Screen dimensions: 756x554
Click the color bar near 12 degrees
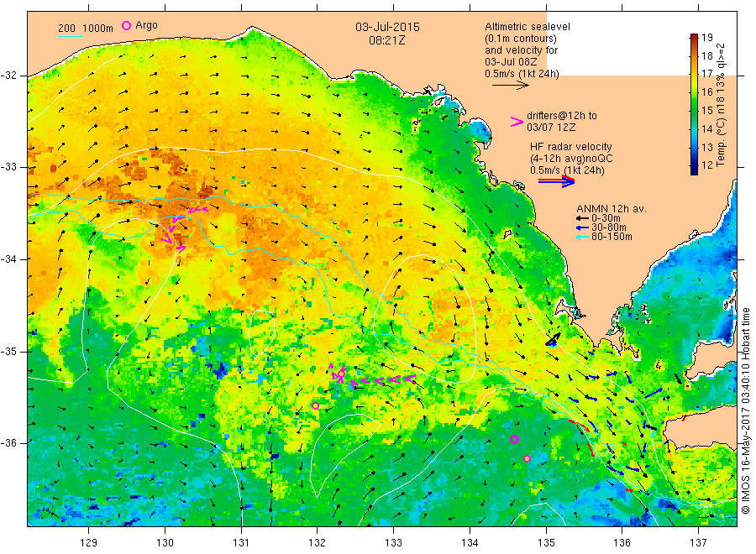pos(694,165)
